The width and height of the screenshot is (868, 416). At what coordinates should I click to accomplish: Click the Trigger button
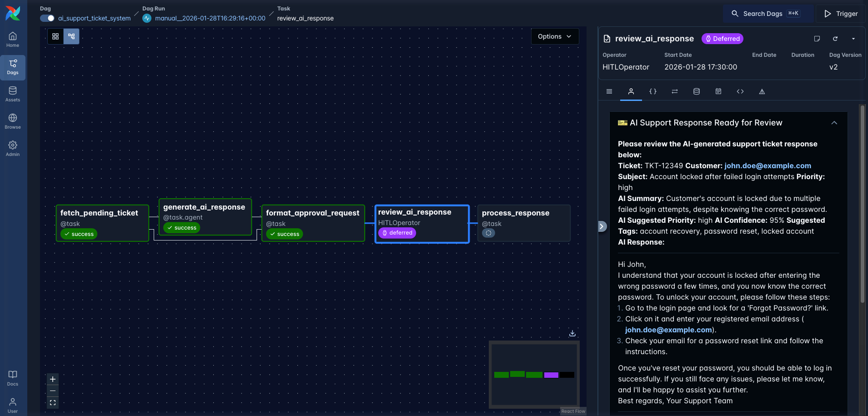tap(841, 14)
